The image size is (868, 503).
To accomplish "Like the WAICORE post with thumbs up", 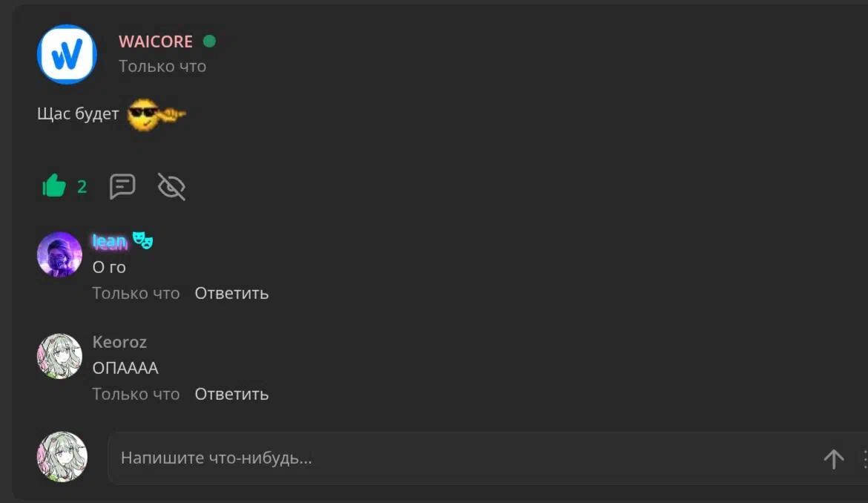I will pyautogui.click(x=54, y=186).
